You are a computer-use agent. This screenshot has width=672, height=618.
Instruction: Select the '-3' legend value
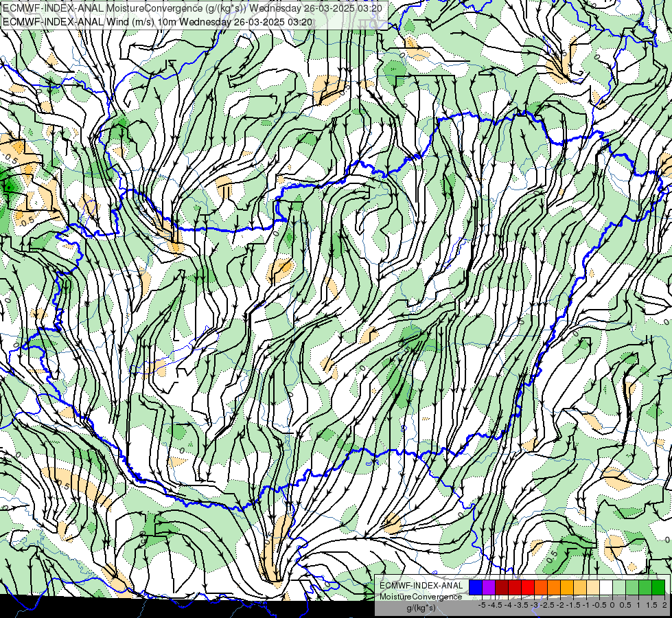[535, 605]
